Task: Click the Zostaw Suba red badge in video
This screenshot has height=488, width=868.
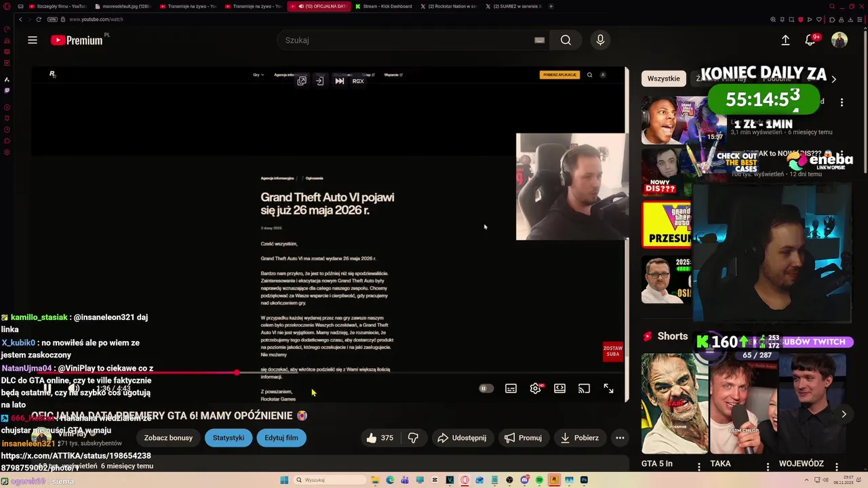Action: click(x=613, y=351)
